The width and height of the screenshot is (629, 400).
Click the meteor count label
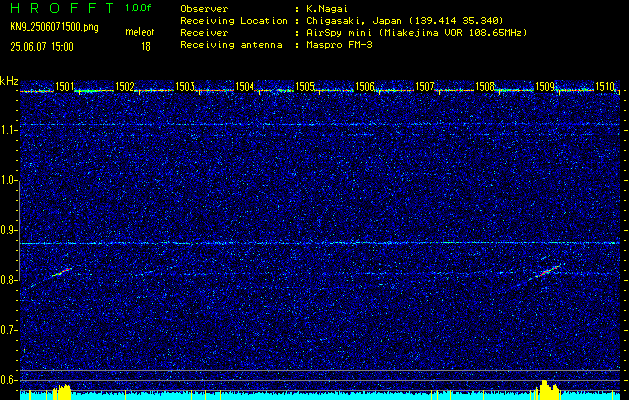(140, 32)
